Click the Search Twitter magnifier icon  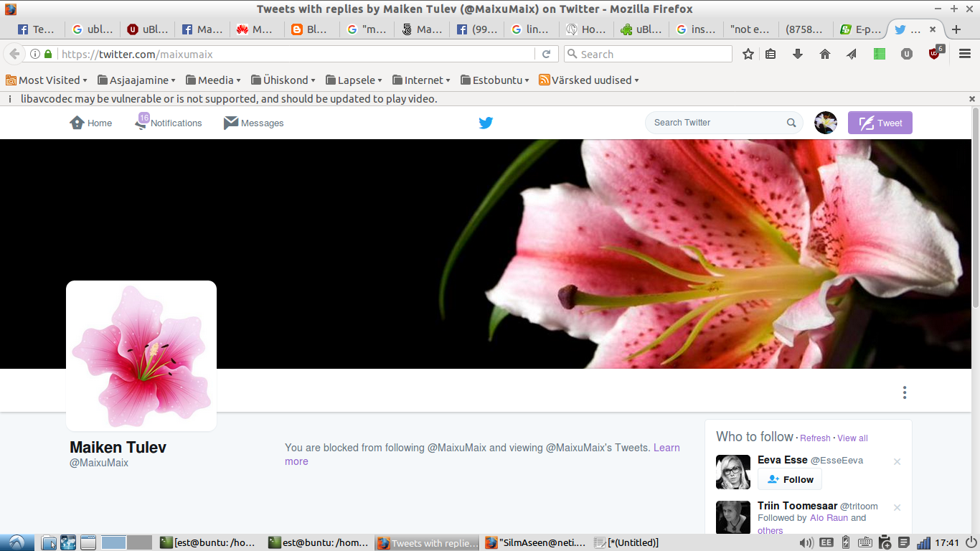[791, 123]
